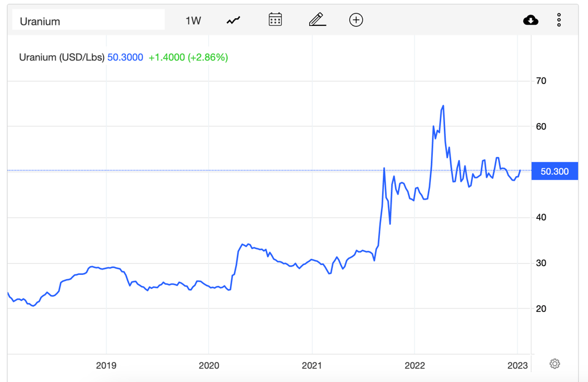Click the 2021 label on time axis
The width and height of the screenshot is (588, 382).
(x=312, y=366)
